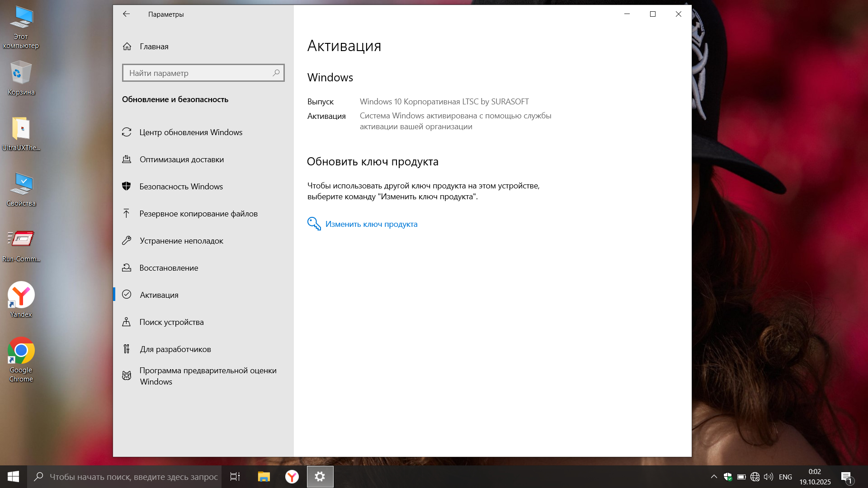The width and height of the screenshot is (868, 488).
Task: Open Программа предварительной оценки Windows
Action: click(x=208, y=376)
